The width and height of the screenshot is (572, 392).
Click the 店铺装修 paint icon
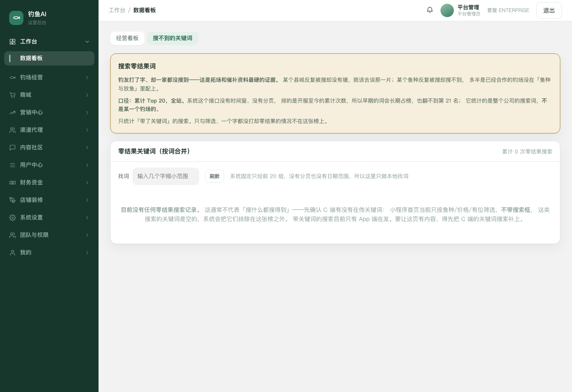tap(13, 200)
